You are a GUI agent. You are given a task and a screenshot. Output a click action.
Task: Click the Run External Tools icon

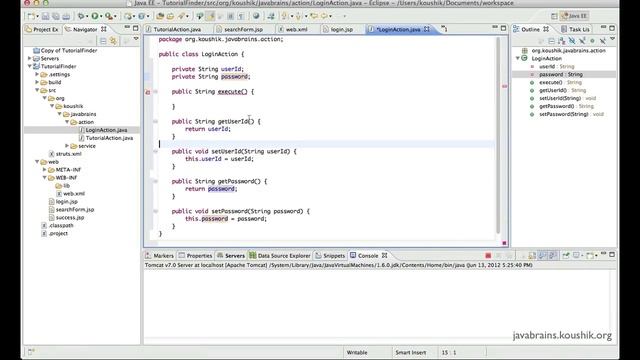click(109, 16)
